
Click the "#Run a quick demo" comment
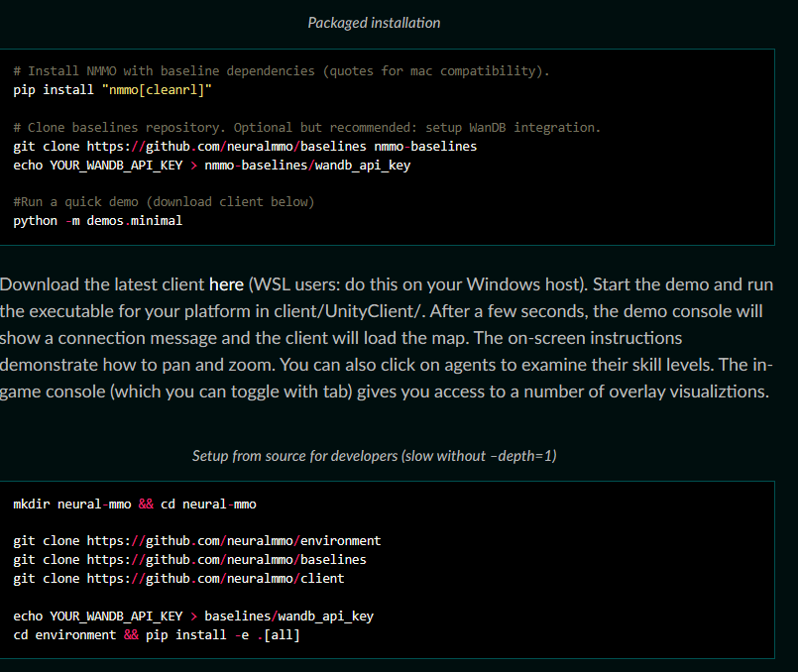164,202
